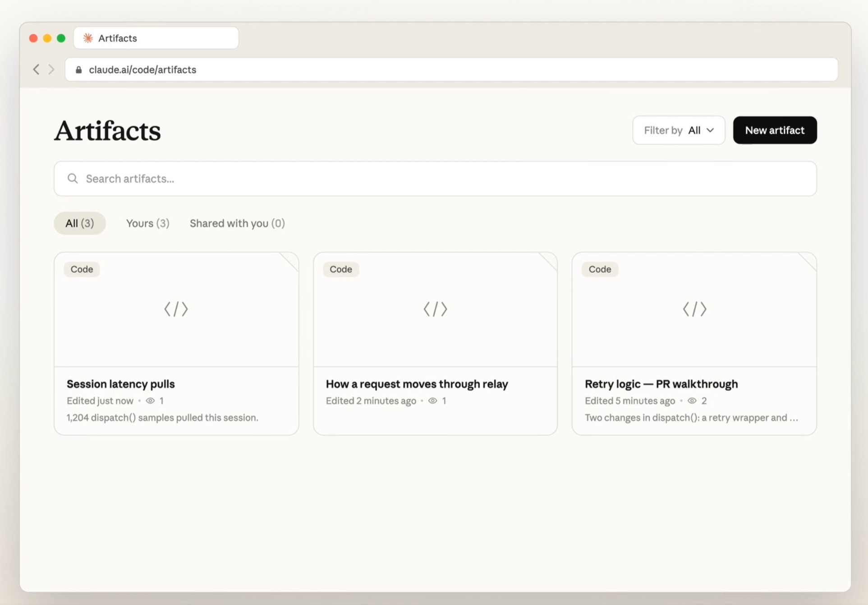Click the claude.ai/code/artifacts address bar
The height and width of the screenshot is (605, 868).
point(451,69)
